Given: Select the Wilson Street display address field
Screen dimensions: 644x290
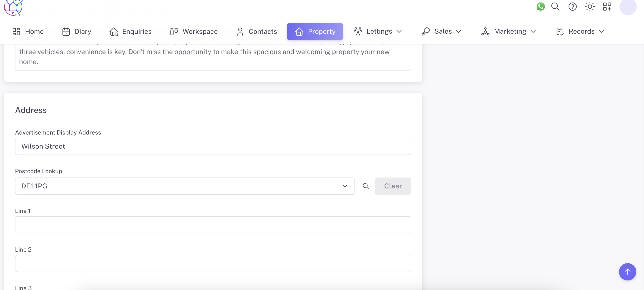Looking at the screenshot, I should [x=213, y=146].
